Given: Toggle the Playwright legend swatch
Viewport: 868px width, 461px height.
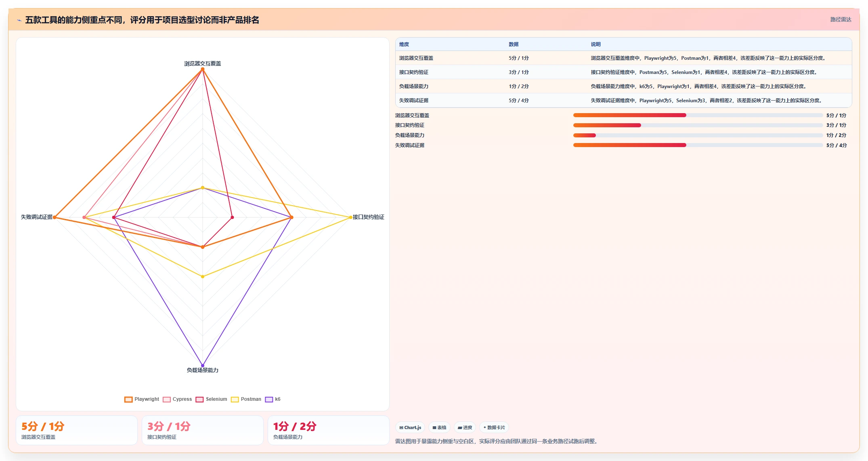Looking at the screenshot, I should point(128,399).
